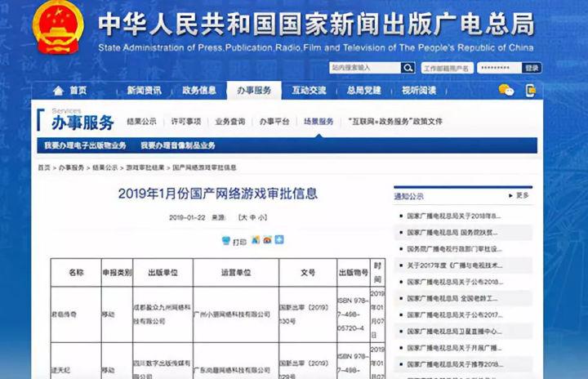Open the 业务查询 submenu item
Screen dimensions: 588x379
pos(229,122)
